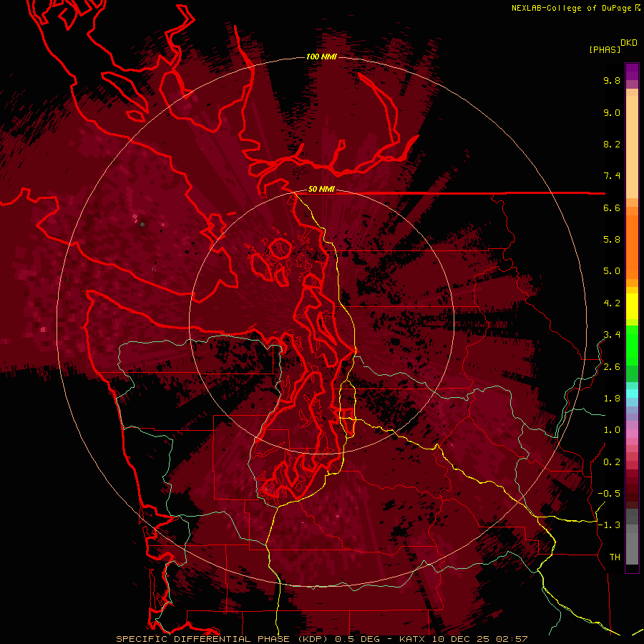Screen dimensions: 644x644
Task: Click the DKD label above the color scale
Action: pyautogui.click(x=629, y=43)
